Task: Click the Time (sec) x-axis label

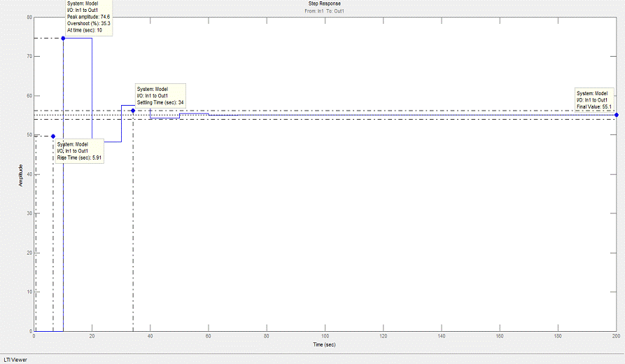Action: 324,344
